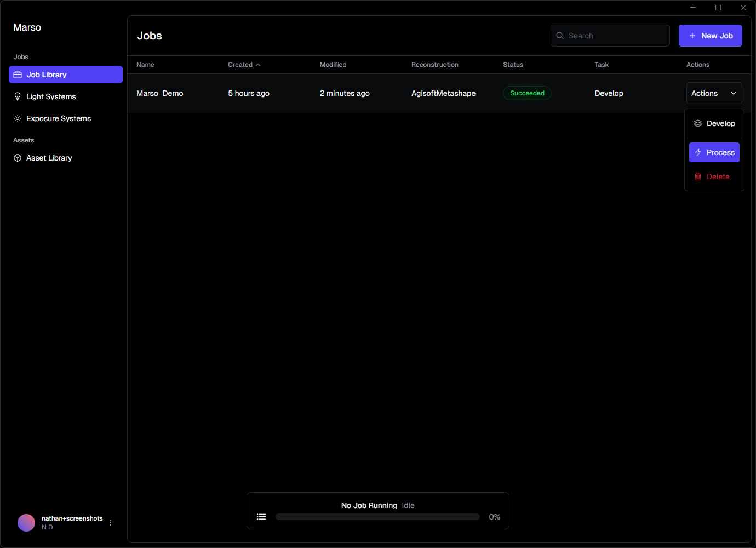Collapse the Actions dropdown for Marso_Demo
This screenshot has width=756, height=548.
tap(714, 93)
